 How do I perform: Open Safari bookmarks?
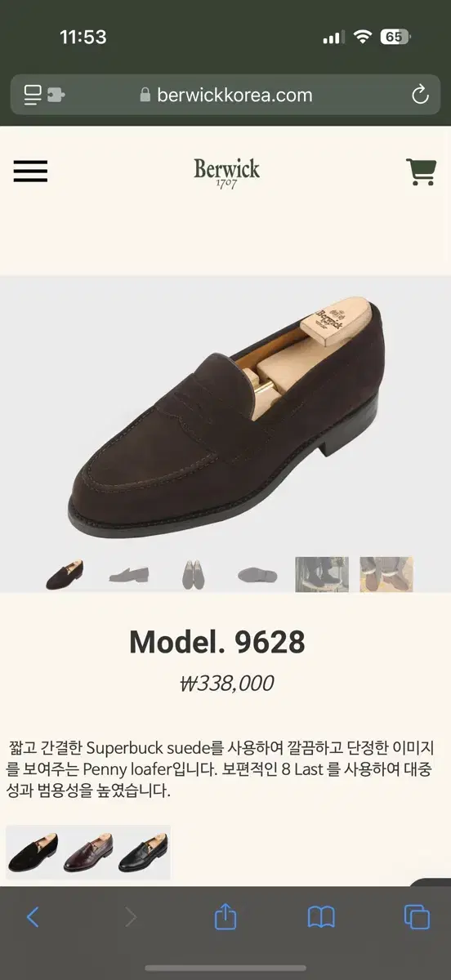(321, 917)
